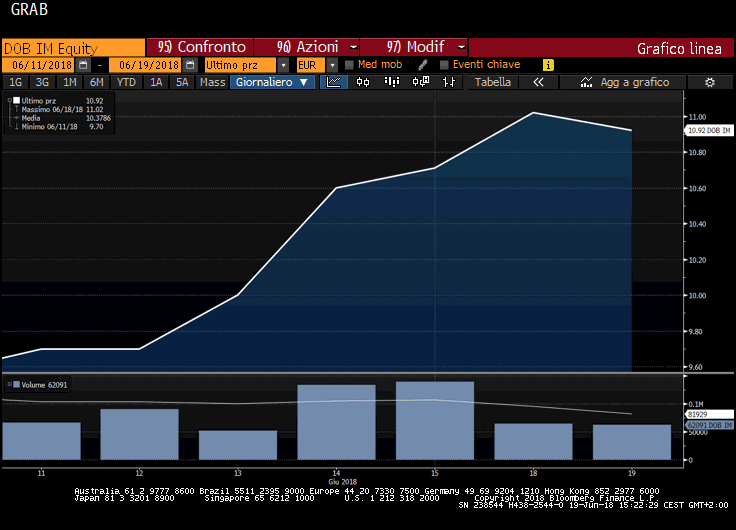Click the double left arrow collapse icon
The width and height of the screenshot is (736, 530).
pos(538,82)
